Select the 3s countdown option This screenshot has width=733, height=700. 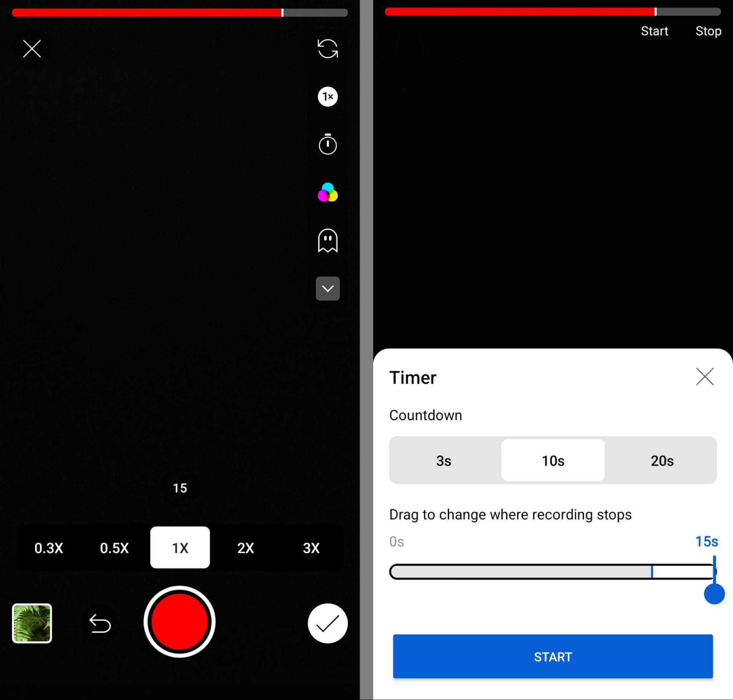(x=444, y=460)
